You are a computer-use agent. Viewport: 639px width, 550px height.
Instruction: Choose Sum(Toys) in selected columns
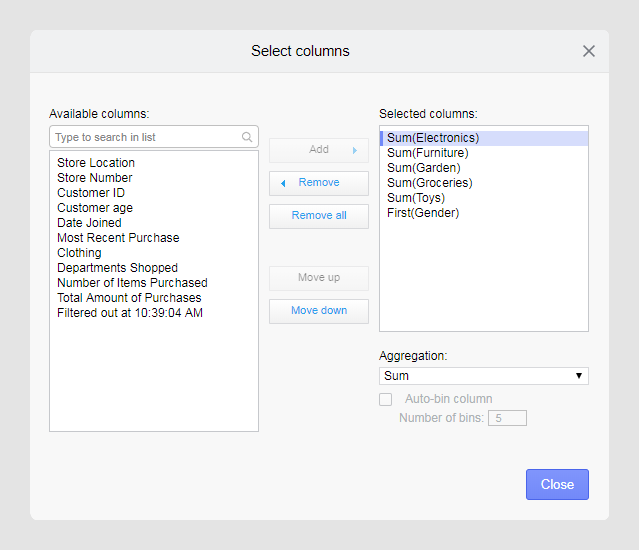coord(416,198)
